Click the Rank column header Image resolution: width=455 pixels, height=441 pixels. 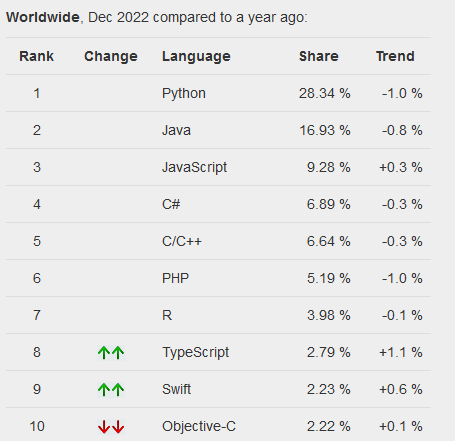coord(36,56)
